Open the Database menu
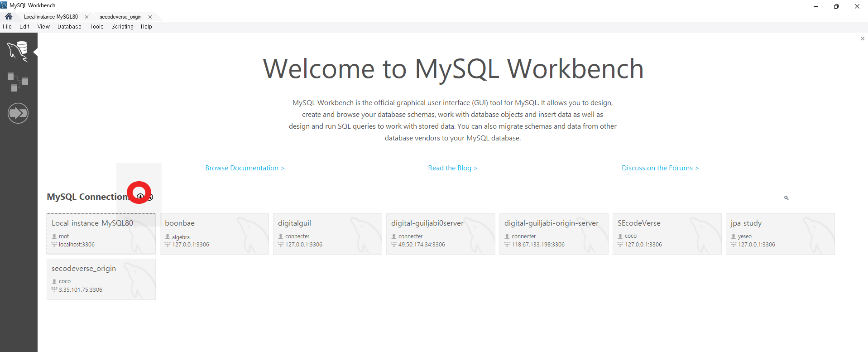The width and height of the screenshot is (868, 352). (x=69, y=27)
